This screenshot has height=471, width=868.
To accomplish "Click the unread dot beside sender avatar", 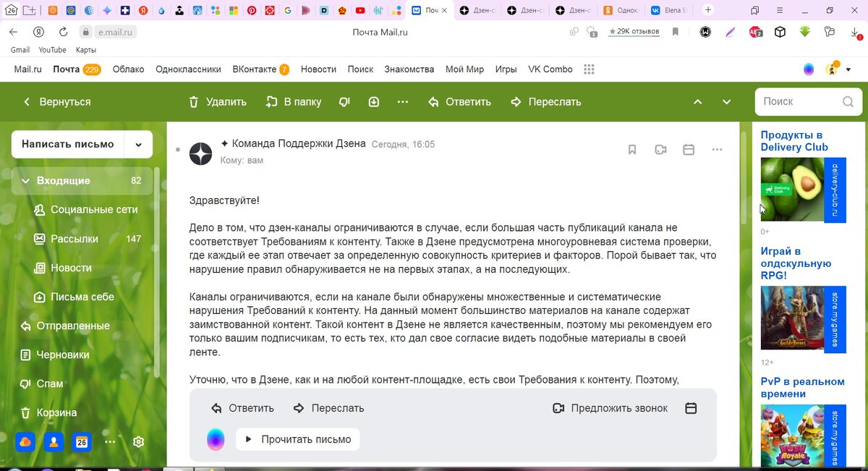I will pos(177,150).
